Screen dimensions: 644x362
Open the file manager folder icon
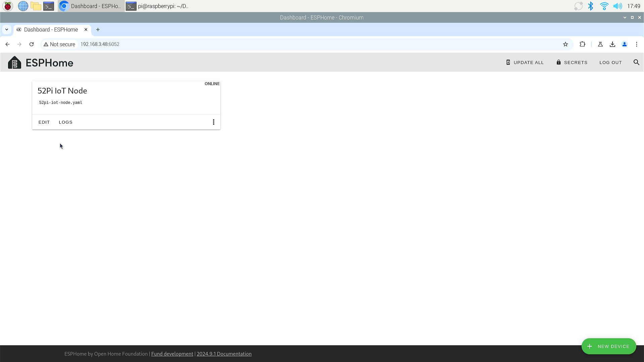[36, 6]
